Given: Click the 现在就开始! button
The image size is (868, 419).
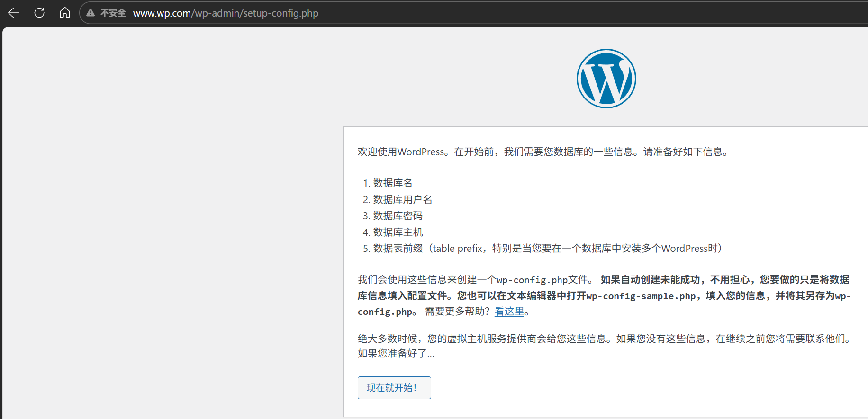Looking at the screenshot, I should pyautogui.click(x=394, y=388).
